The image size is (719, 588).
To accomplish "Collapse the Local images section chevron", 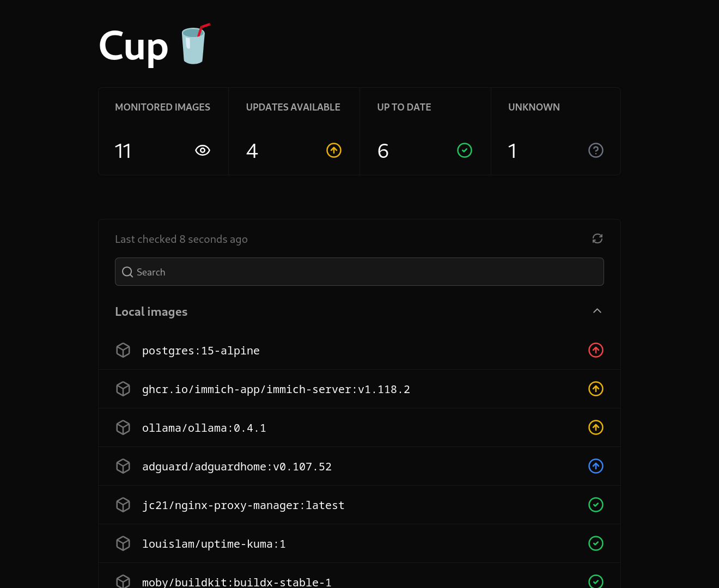I will tap(597, 311).
